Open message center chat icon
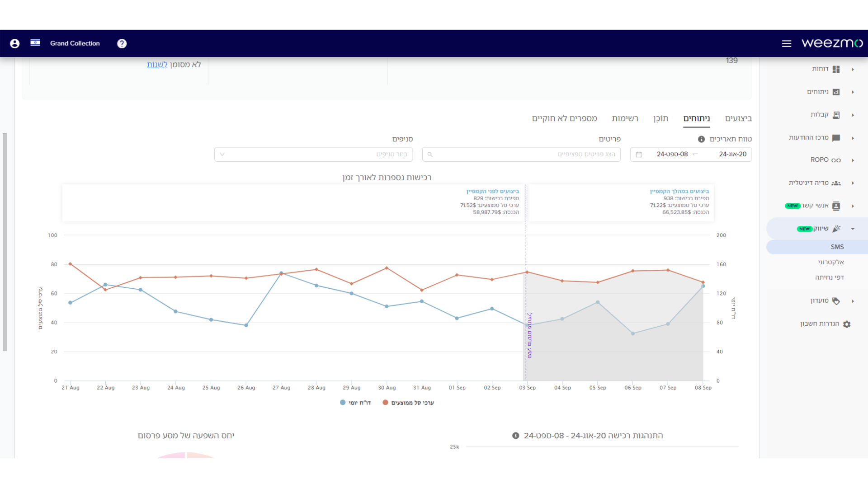Screen dimensions: 868x488 point(836,138)
